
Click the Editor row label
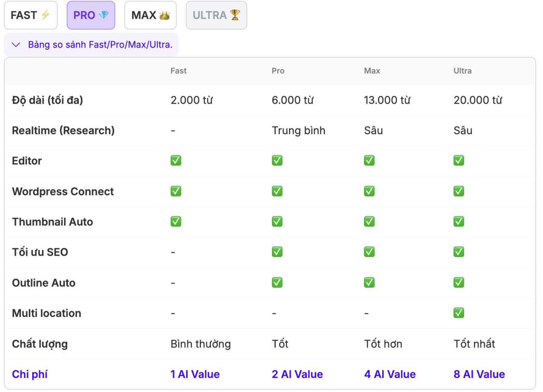(27, 161)
